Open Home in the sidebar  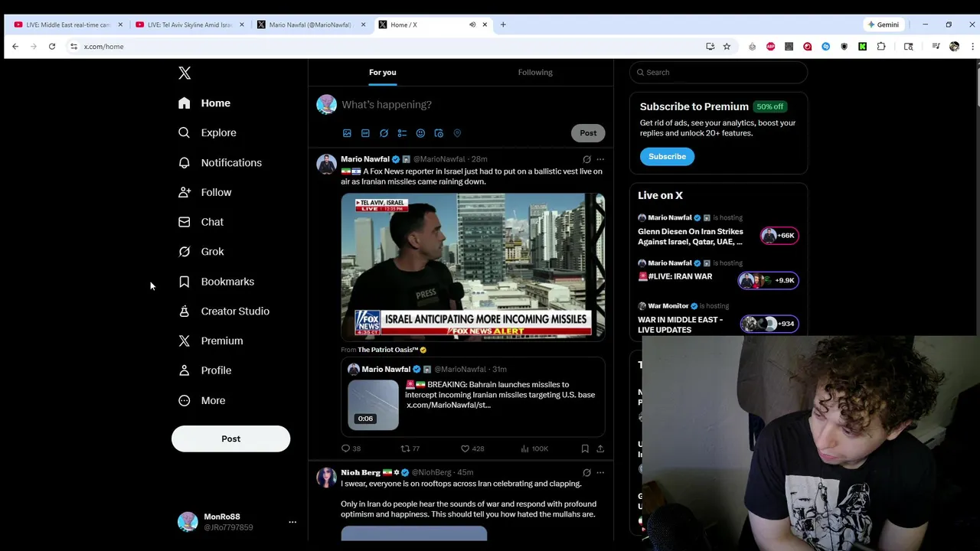pyautogui.click(x=204, y=103)
